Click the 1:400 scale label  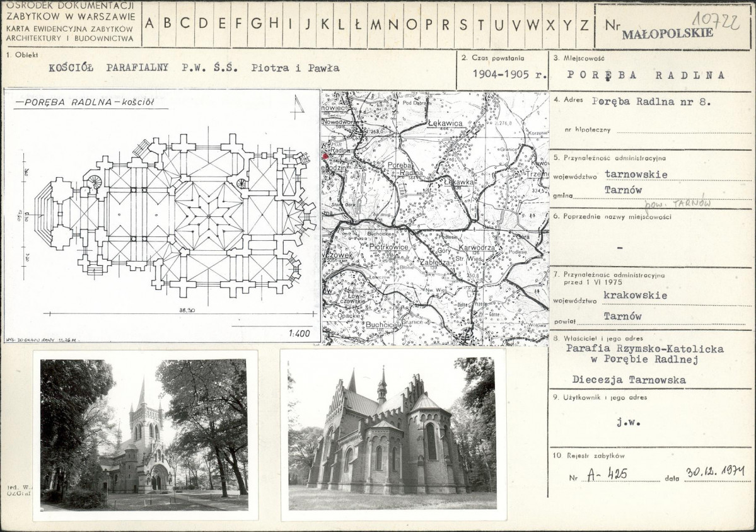pyautogui.click(x=299, y=333)
